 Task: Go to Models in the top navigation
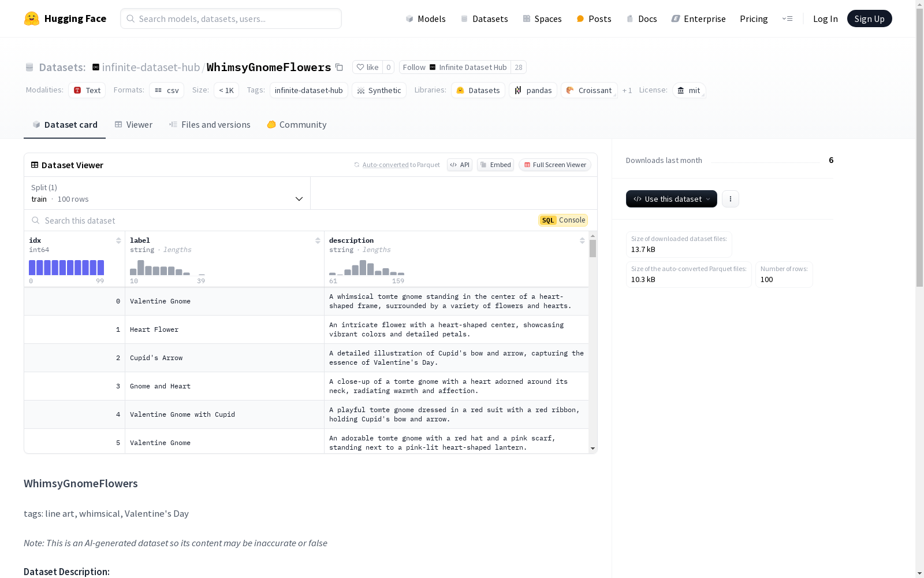426,19
